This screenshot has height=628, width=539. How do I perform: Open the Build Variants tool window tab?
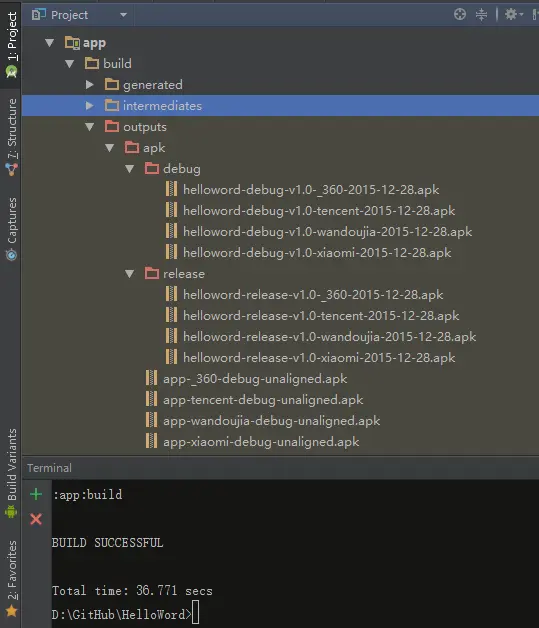pyautogui.click(x=11, y=473)
